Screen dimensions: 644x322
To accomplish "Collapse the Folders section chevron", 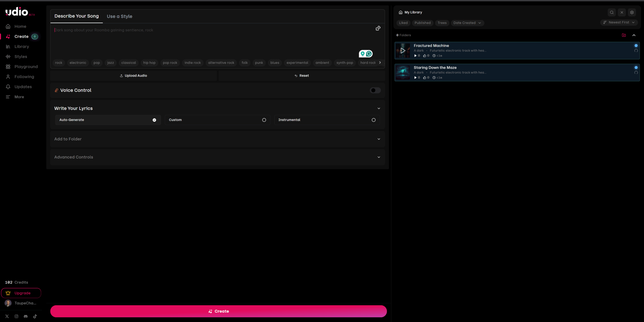I will click(634, 35).
